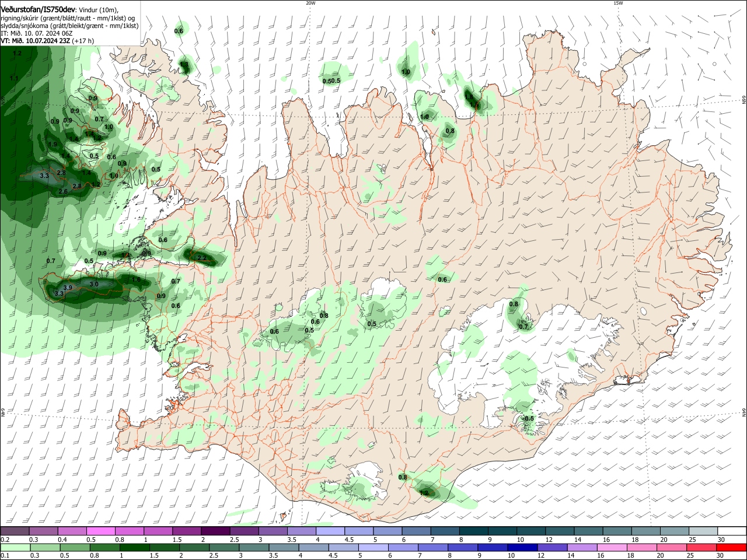Click the 30 label in the lower legend row
This screenshot has height=560, width=747.
[721, 556]
